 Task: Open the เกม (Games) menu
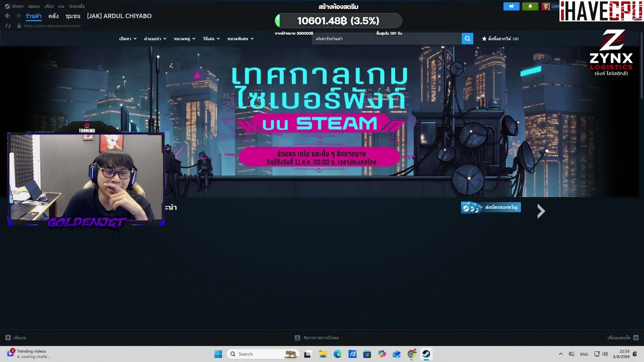[x=61, y=7]
